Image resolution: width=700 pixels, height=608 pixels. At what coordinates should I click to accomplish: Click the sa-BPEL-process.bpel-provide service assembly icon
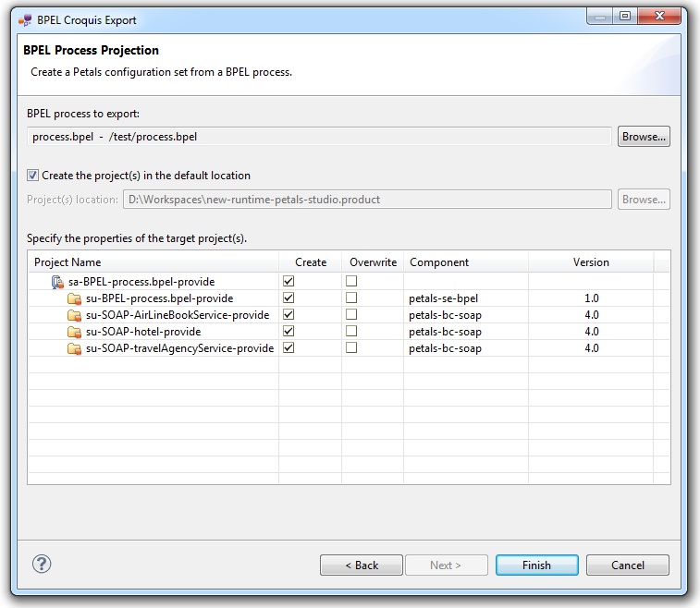coord(57,282)
